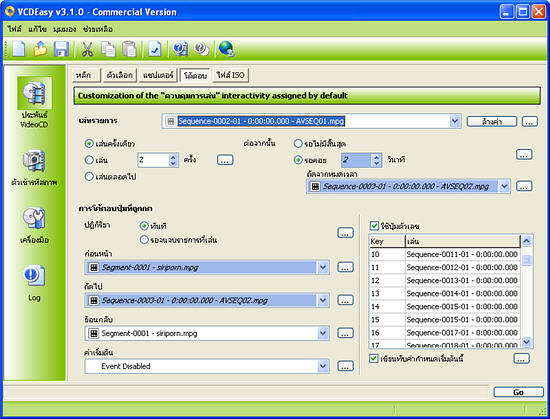Screen dimensions: 550x419
Task: Open the third menu bar item
Action: [65, 29]
